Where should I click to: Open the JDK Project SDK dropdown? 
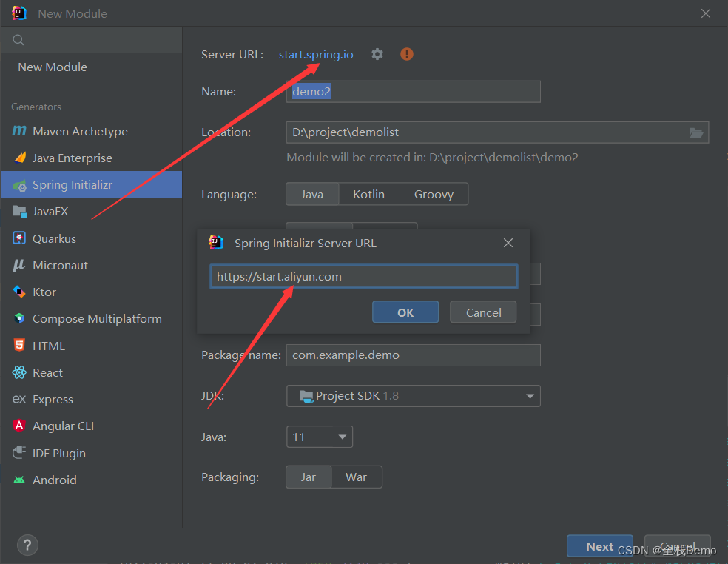coord(414,396)
